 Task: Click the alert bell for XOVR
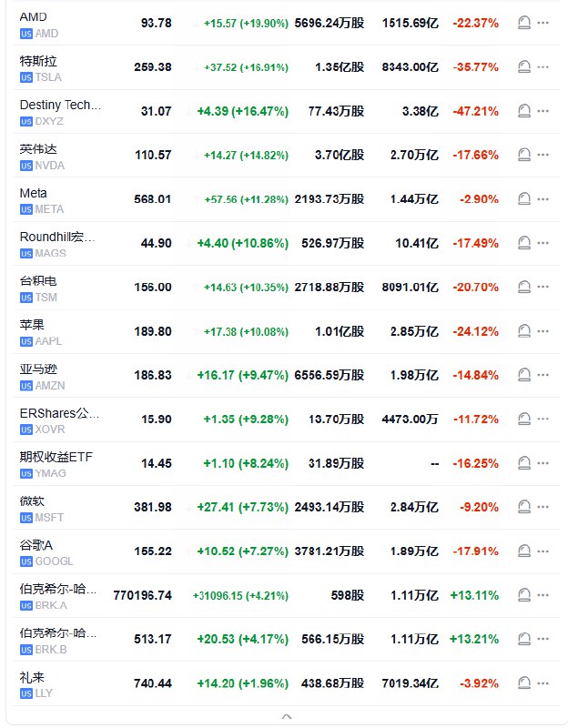[524, 419]
